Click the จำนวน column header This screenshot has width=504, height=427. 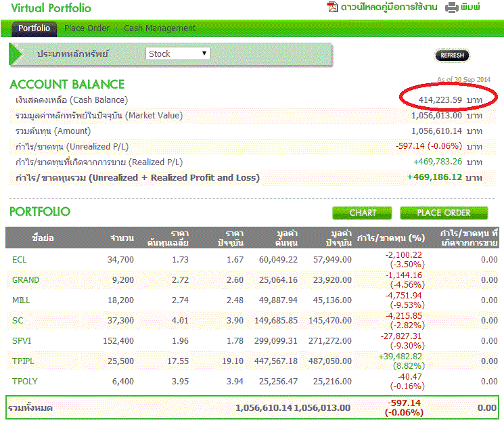coord(122,238)
